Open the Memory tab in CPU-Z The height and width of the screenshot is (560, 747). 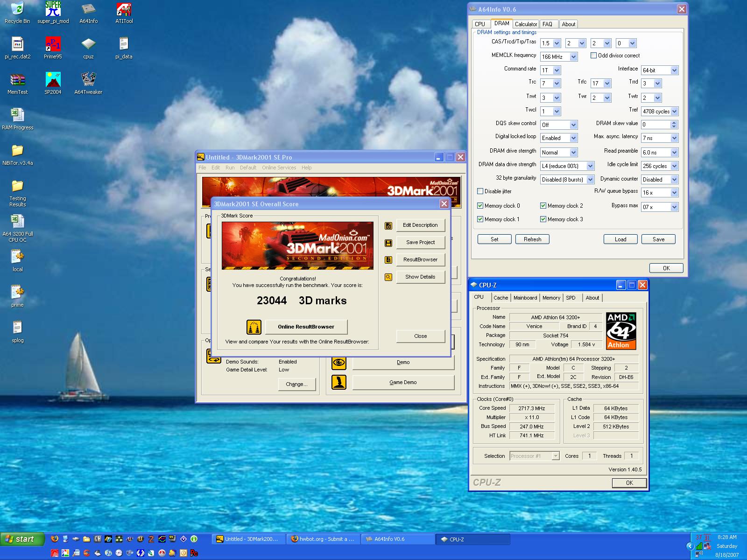(x=551, y=298)
